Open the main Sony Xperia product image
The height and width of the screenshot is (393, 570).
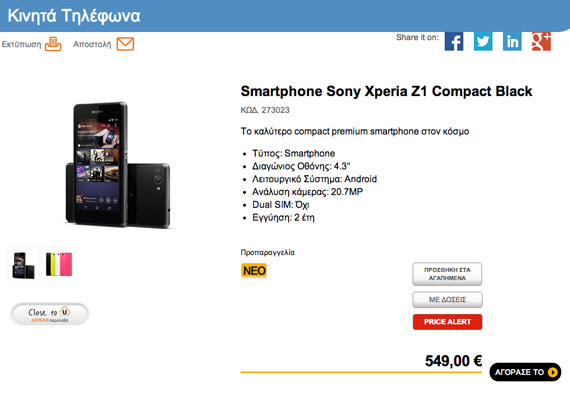click(x=118, y=165)
